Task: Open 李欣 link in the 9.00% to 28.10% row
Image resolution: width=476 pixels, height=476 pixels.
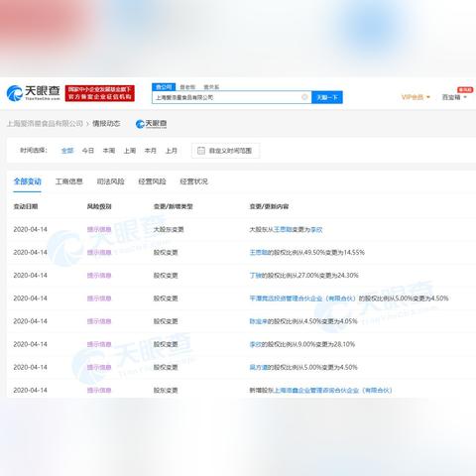Action: tap(256, 344)
